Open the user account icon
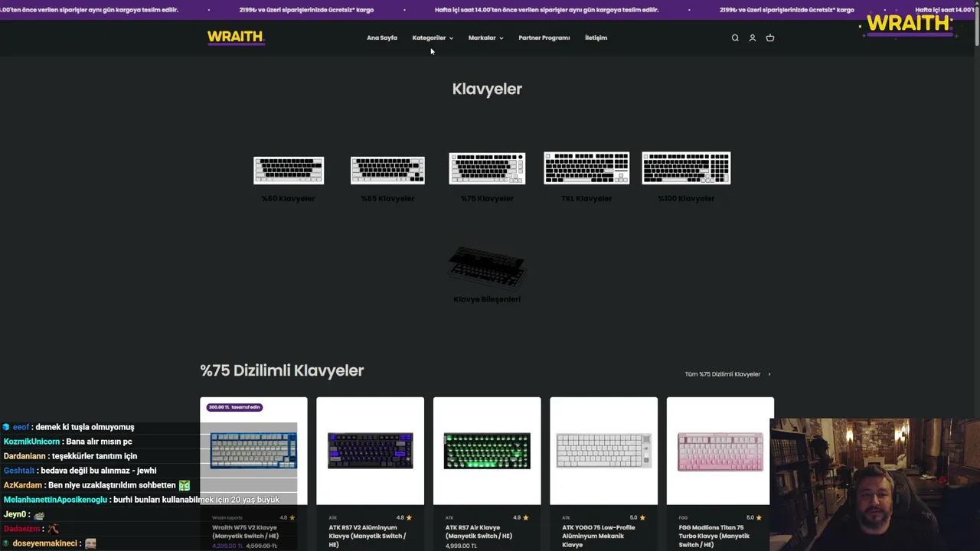 pos(753,37)
